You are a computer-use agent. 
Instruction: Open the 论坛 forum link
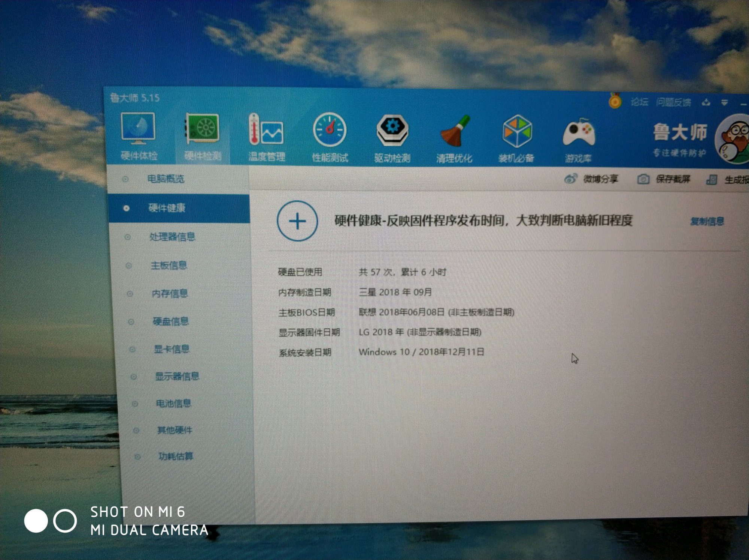[639, 102]
